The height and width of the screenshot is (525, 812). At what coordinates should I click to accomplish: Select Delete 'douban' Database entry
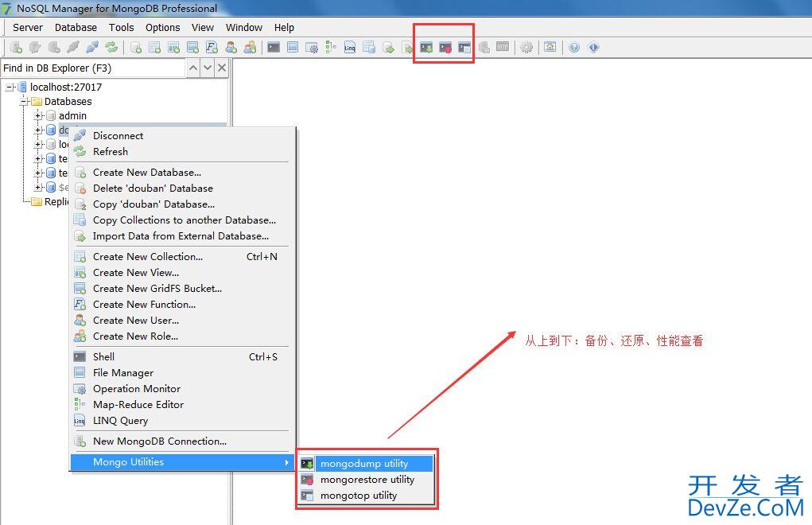point(183,189)
